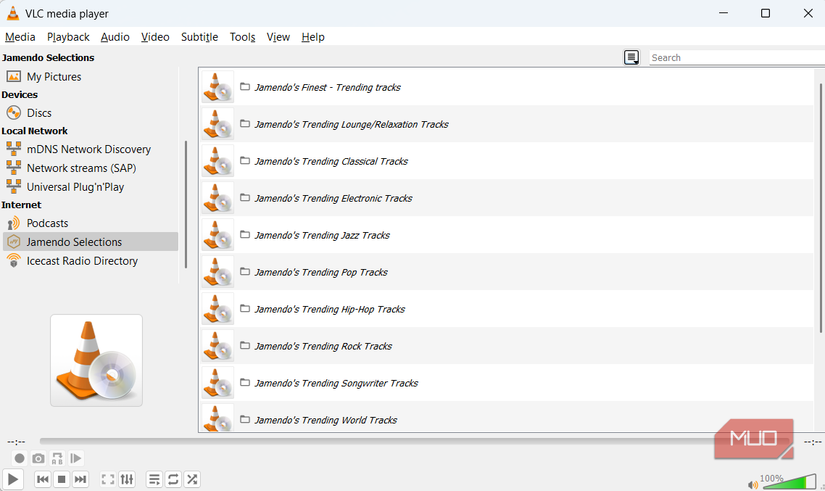
Task: Click the playlist Search field
Action: 737,58
